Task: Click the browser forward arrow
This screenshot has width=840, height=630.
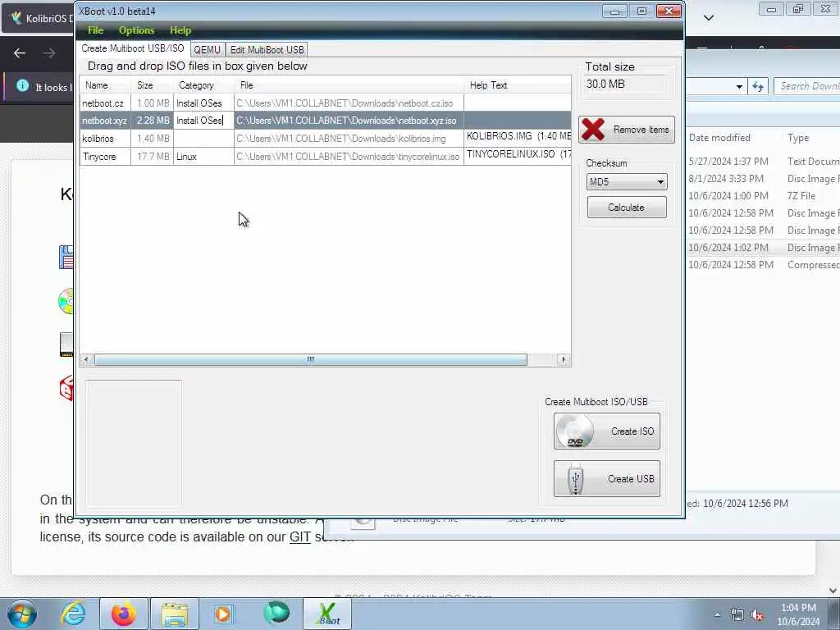Action: pos(48,53)
